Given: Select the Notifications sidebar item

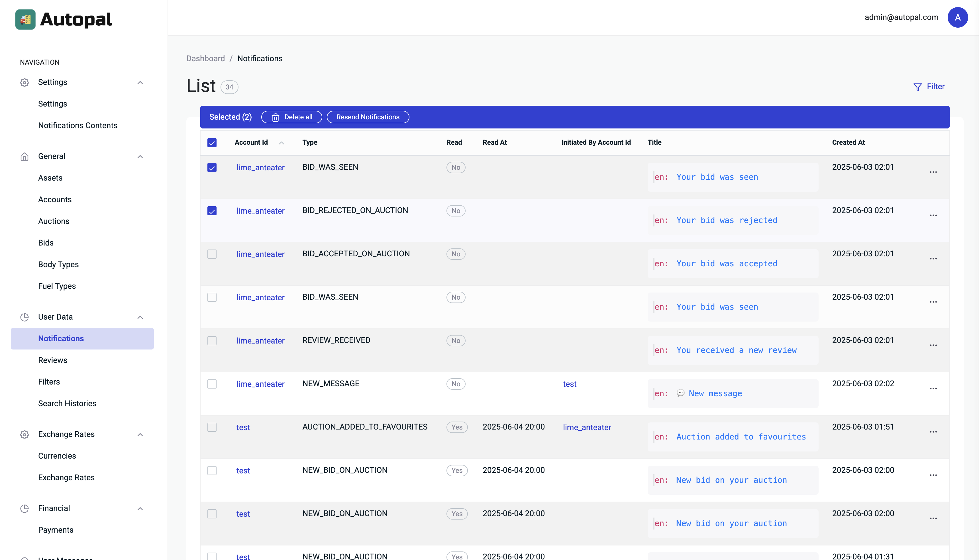Looking at the screenshot, I should tap(82, 338).
